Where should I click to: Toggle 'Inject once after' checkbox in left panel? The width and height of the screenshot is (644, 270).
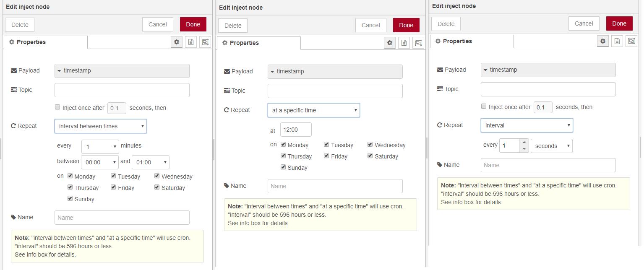[x=58, y=107]
